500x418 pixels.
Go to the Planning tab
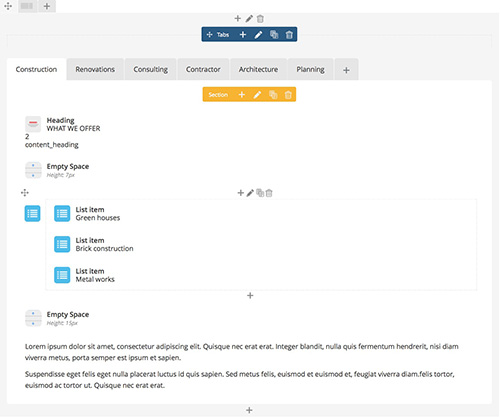(x=310, y=69)
